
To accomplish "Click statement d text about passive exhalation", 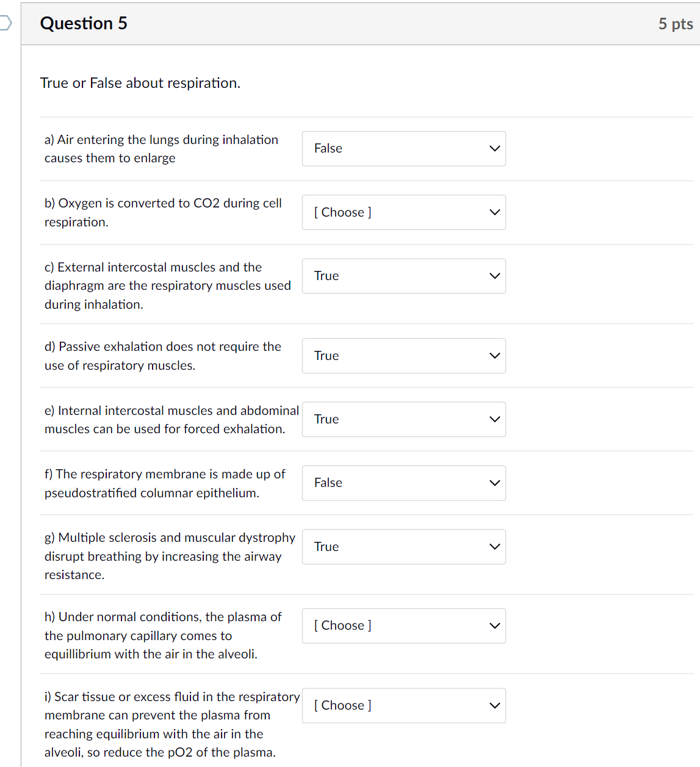I will click(162, 356).
